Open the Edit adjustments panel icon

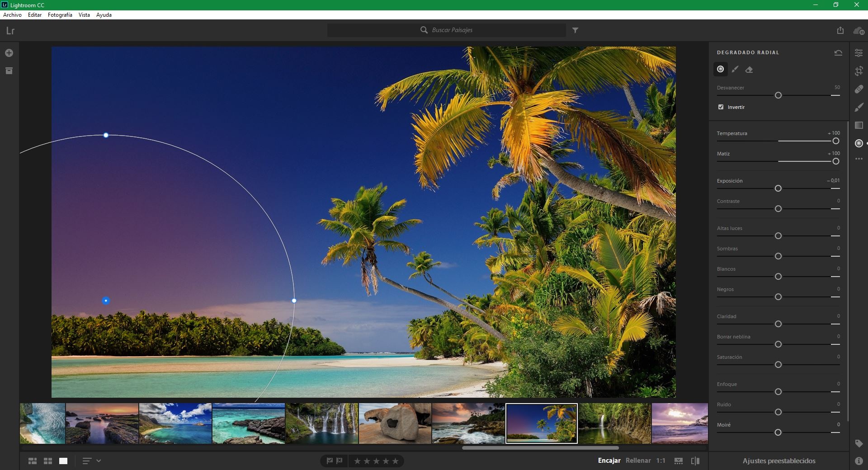(859, 53)
